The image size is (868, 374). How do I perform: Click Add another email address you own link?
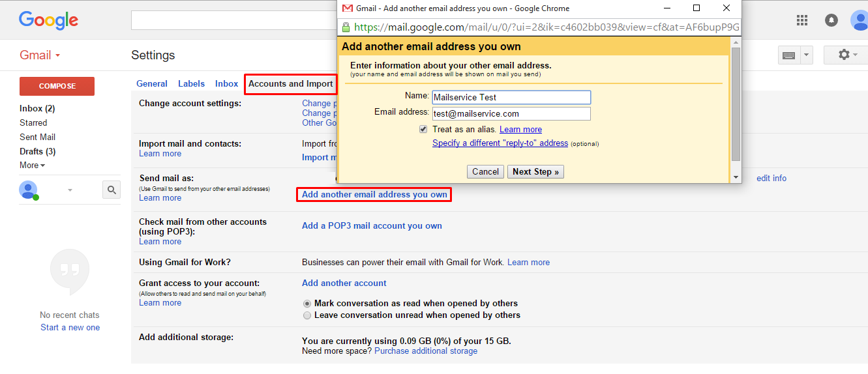(374, 194)
